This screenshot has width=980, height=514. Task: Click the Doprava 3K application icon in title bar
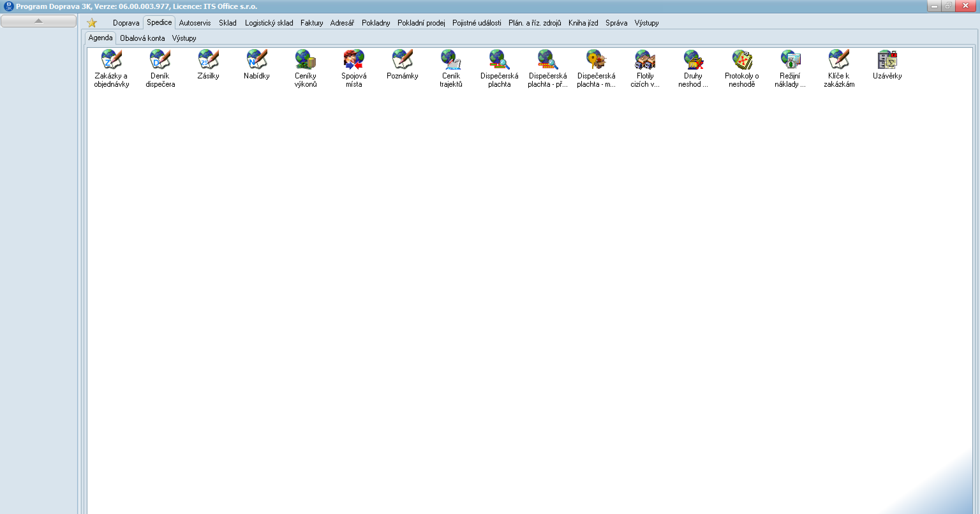(x=8, y=6)
